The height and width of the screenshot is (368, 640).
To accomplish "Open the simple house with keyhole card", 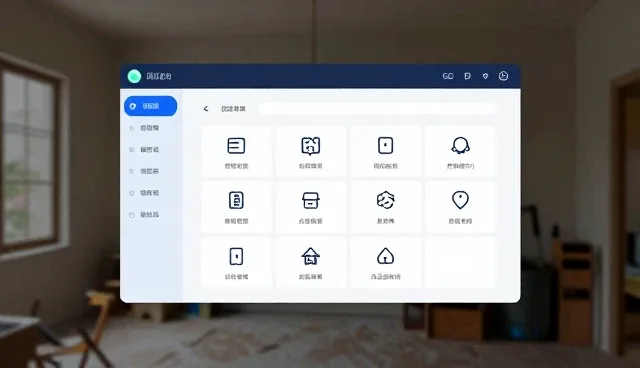I will coord(386,262).
